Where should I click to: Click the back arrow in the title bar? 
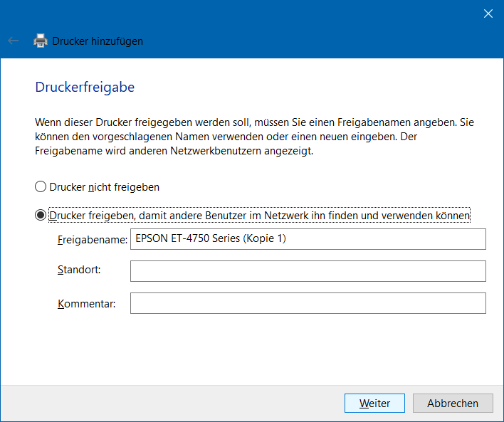[x=13, y=41]
